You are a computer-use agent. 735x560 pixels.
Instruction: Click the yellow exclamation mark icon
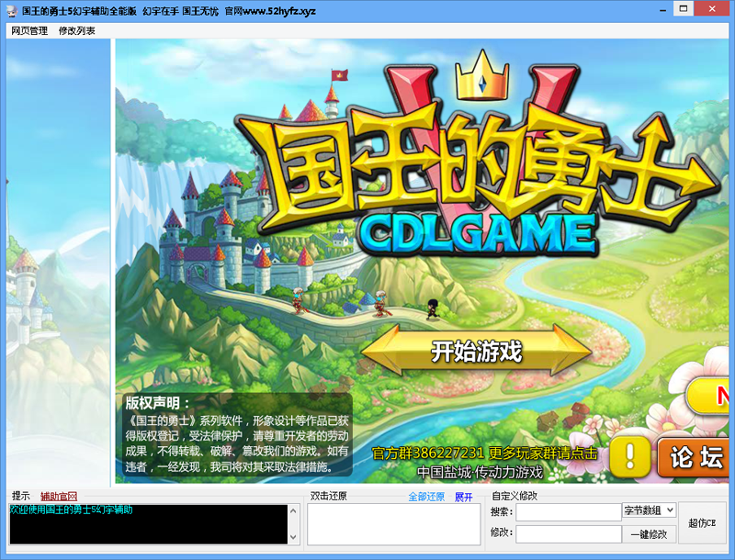(629, 454)
